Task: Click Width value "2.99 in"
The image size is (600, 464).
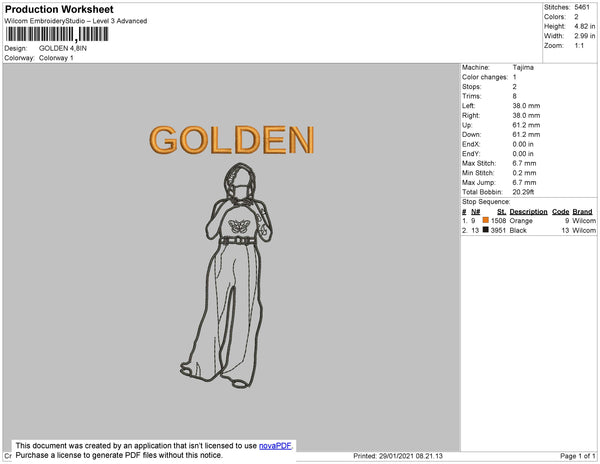Action: [585, 36]
